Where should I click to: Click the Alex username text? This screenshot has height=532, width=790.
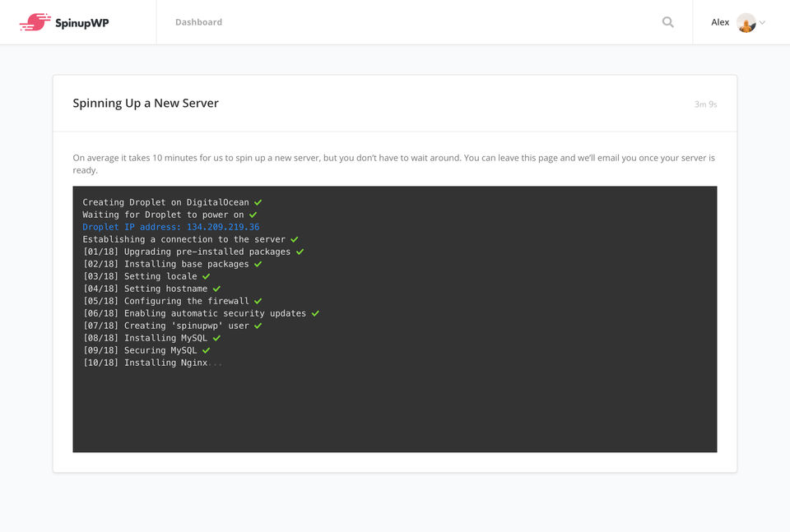click(x=720, y=22)
